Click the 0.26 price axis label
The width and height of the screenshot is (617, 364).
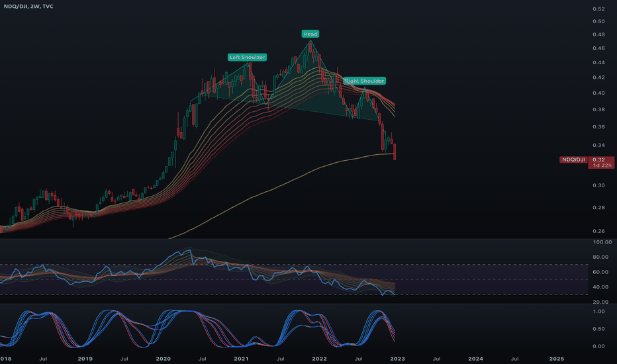pyautogui.click(x=598, y=232)
